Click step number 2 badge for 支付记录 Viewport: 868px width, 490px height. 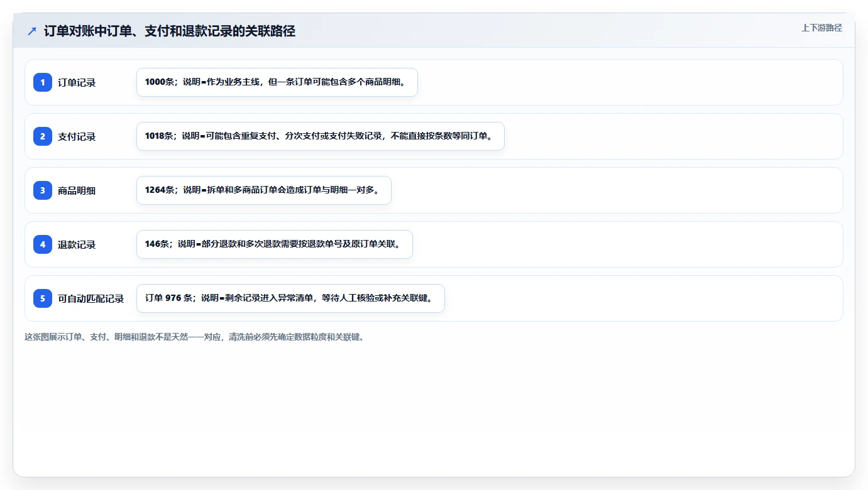43,136
